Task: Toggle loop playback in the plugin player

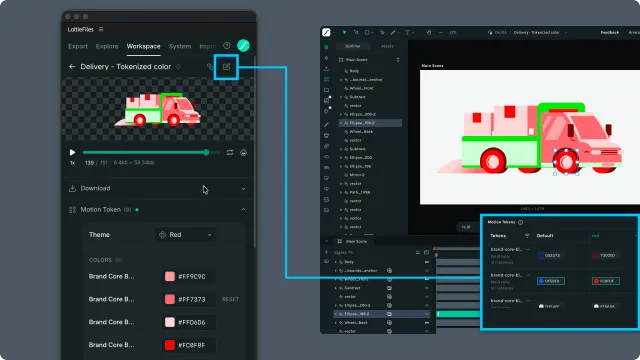Action: 230,152
